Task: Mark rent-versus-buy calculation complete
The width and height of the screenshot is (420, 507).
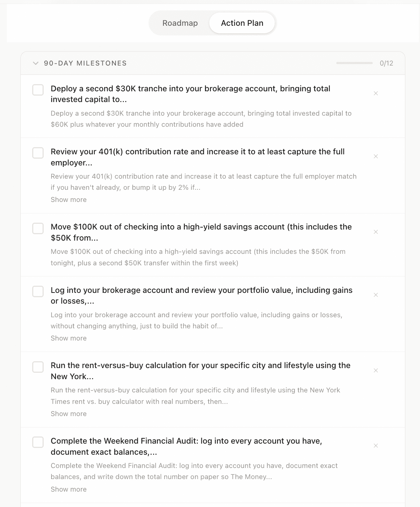Action: click(x=38, y=367)
